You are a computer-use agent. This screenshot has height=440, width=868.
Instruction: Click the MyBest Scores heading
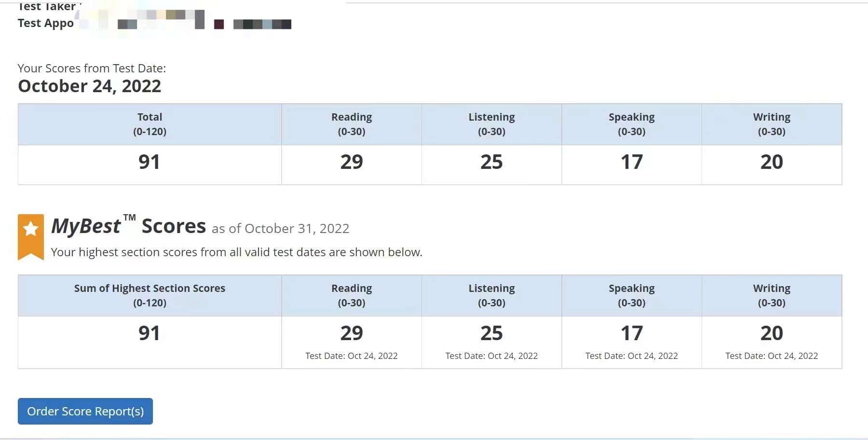point(128,226)
